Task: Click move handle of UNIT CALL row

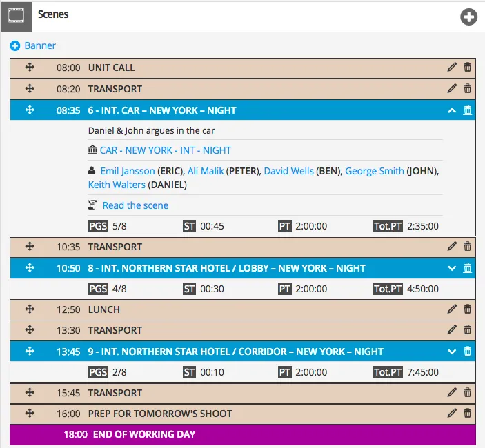Action: tap(30, 67)
